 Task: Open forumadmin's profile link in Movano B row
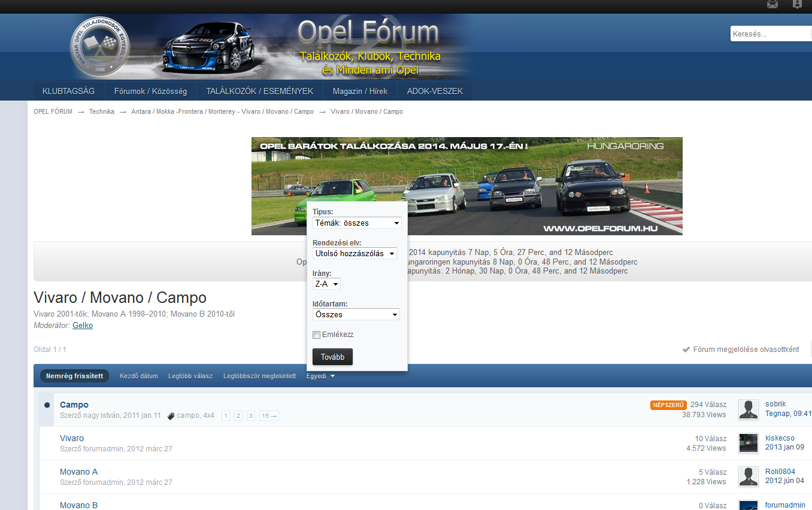pyautogui.click(x=785, y=505)
